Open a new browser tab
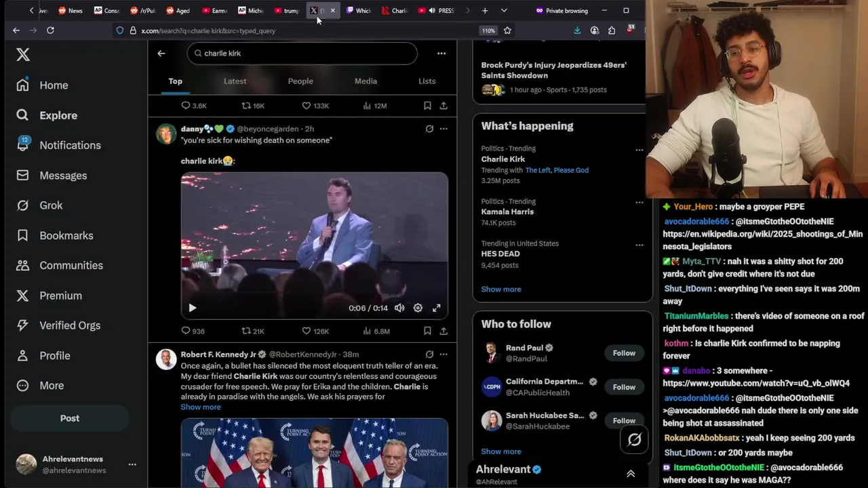The width and height of the screenshot is (868, 488). click(x=485, y=11)
